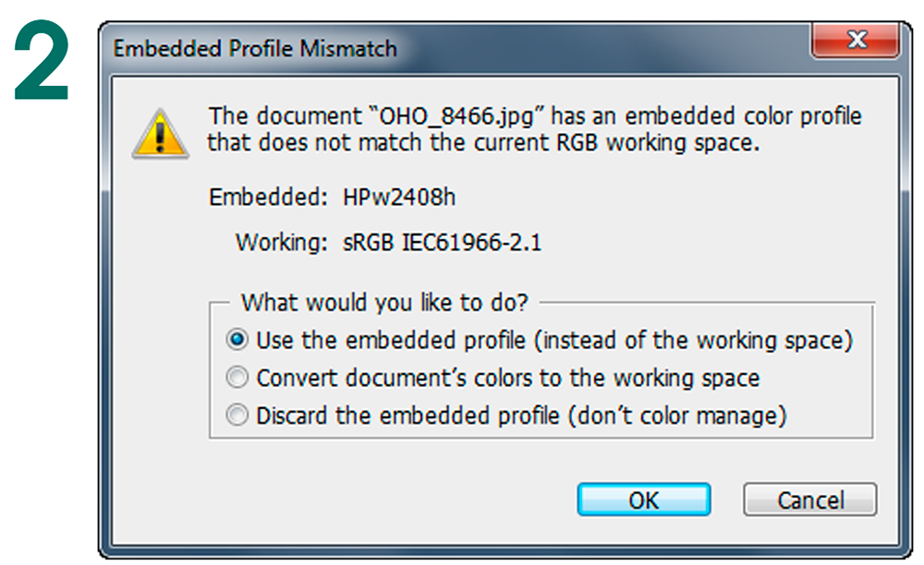Select 'Use the embedded profile' radio button
This screenshot has width=924, height=565.
(x=237, y=341)
